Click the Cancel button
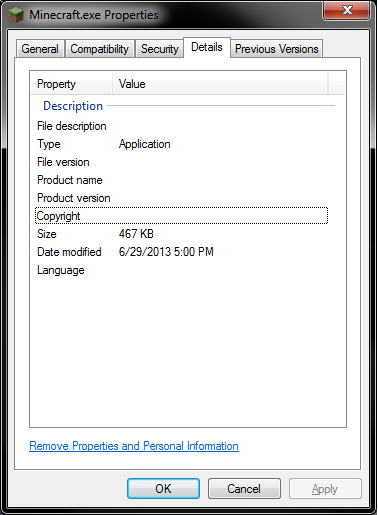378x515 pixels. coord(244,489)
